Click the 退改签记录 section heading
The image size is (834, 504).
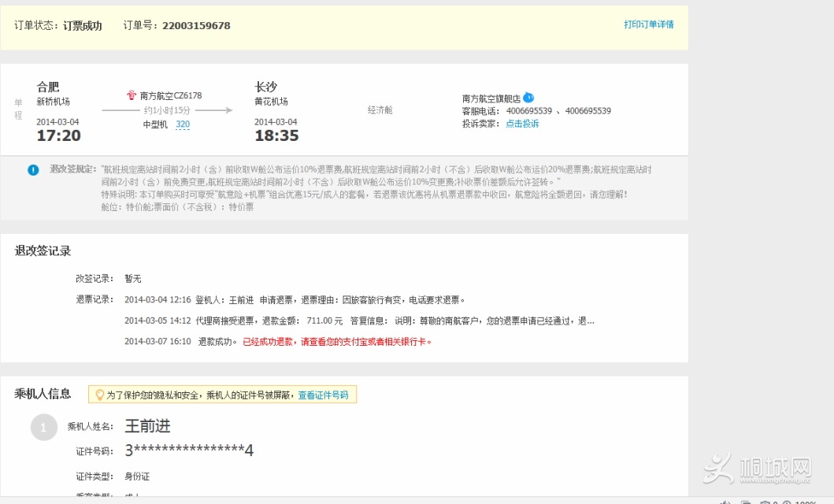tap(43, 250)
